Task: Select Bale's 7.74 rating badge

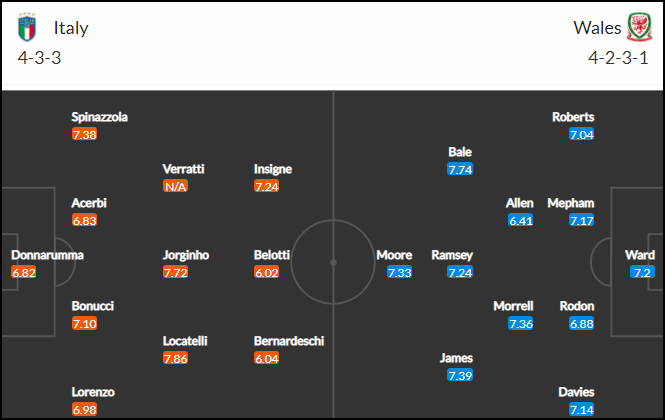Action: click(x=460, y=169)
